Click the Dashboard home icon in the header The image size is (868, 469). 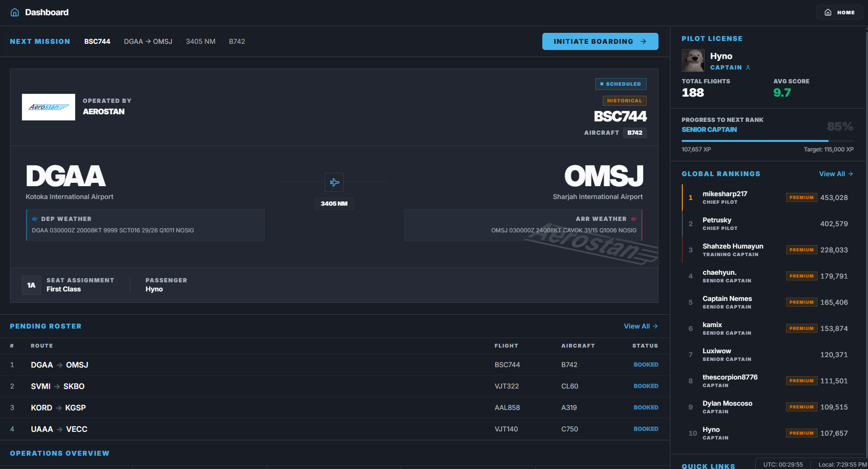[x=15, y=12]
